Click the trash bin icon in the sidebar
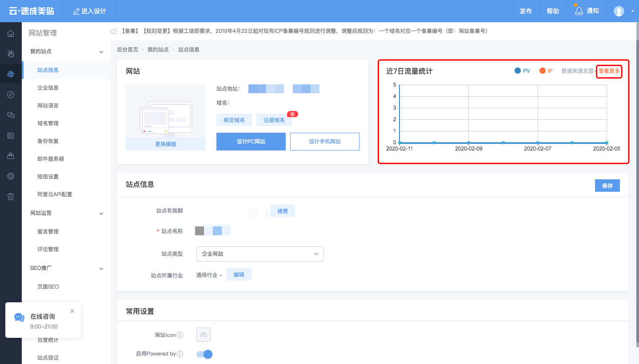Viewport: 639px width, 364px height. (x=10, y=197)
